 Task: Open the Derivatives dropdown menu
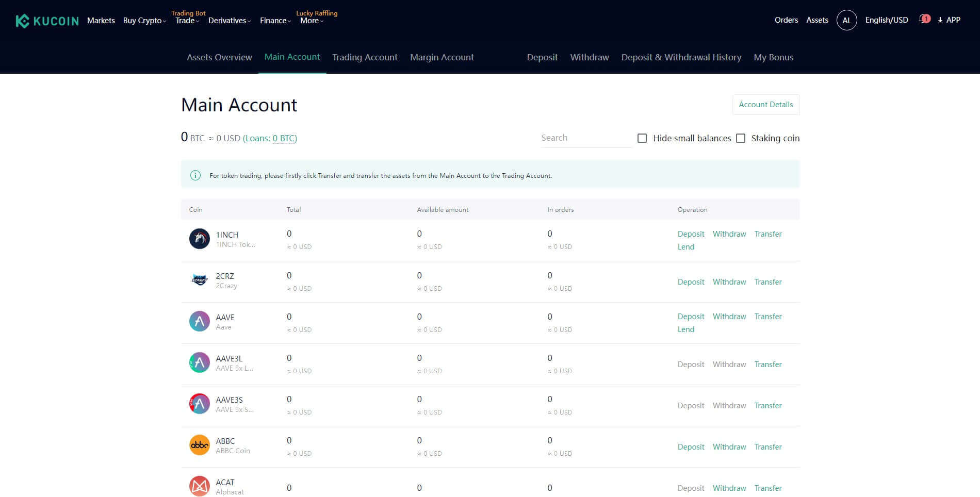pyautogui.click(x=229, y=21)
